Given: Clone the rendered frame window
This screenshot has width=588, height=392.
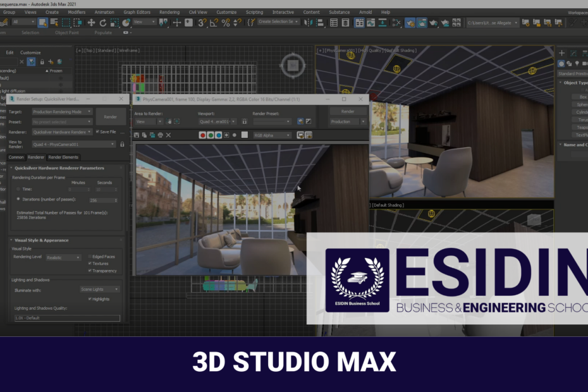Looking at the screenshot, I should [x=152, y=135].
